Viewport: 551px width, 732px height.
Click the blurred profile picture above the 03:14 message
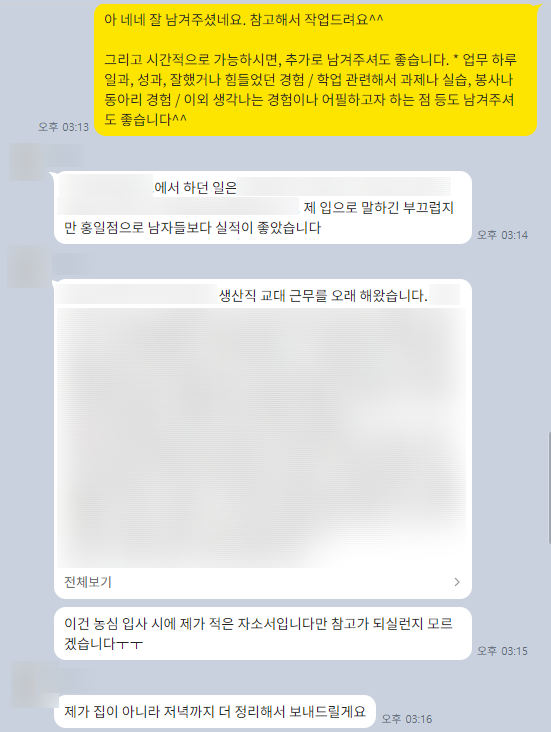tap(28, 162)
